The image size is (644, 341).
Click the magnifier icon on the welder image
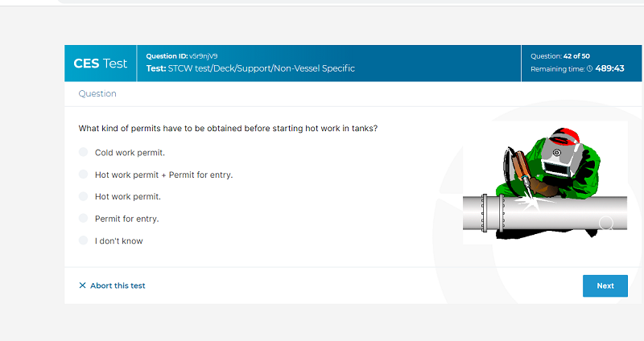click(606, 224)
